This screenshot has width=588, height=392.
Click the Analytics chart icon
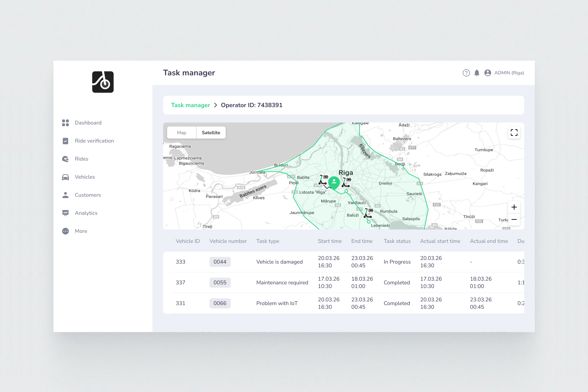click(x=66, y=213)
